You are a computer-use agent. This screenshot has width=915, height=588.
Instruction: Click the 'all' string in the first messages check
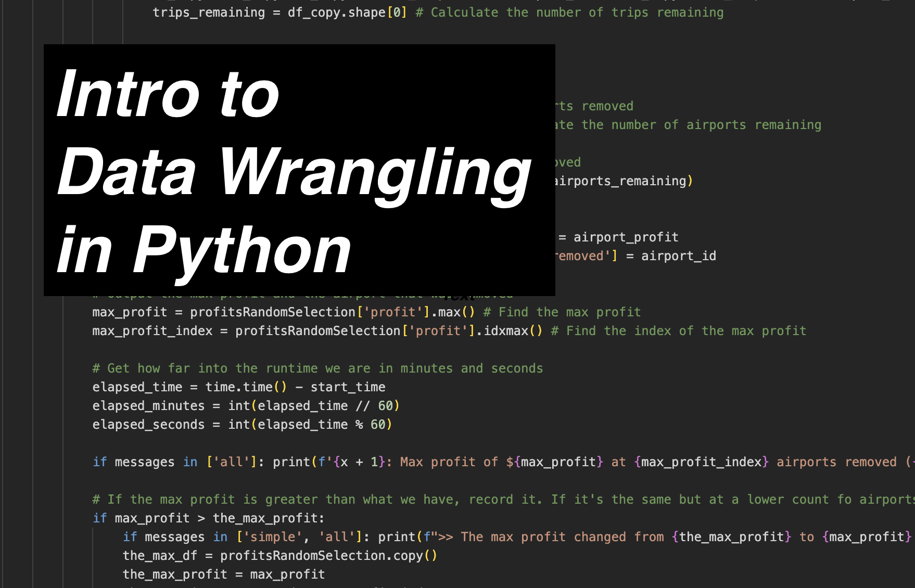point(231,462)
